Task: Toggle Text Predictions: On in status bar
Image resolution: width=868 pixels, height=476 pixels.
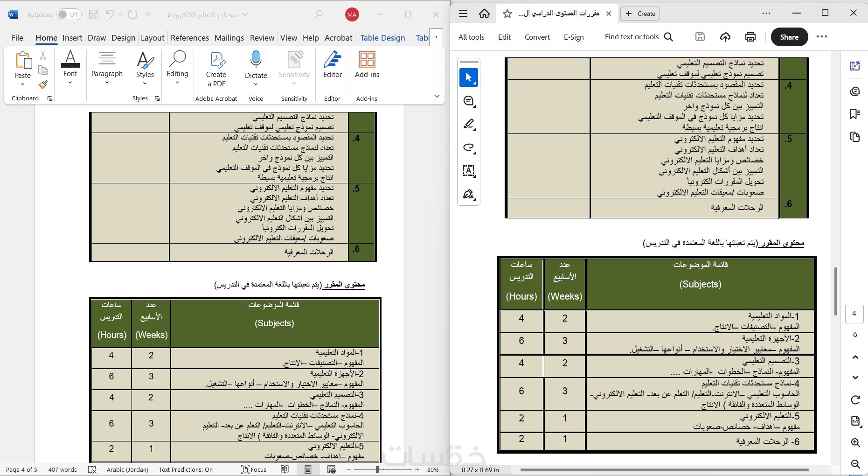Action: 186,469
